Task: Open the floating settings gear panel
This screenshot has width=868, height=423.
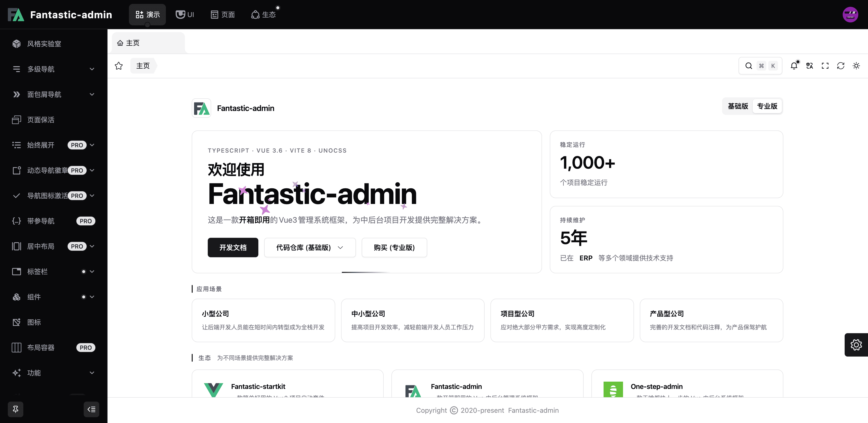Action: pos(856,344)
